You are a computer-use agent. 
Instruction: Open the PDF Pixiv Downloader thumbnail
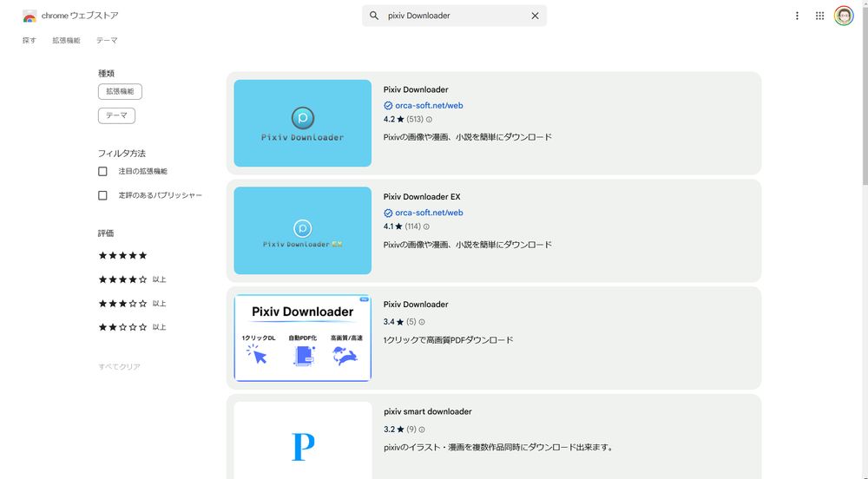coord(303,338)
